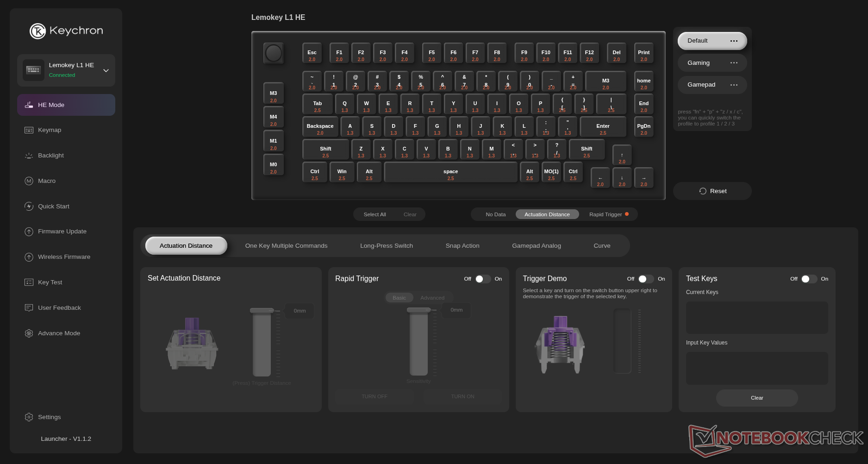The height and width of the screenshot is (464, 868).
Task: Enable the Test Keys switch
Action: coord(809,279)
